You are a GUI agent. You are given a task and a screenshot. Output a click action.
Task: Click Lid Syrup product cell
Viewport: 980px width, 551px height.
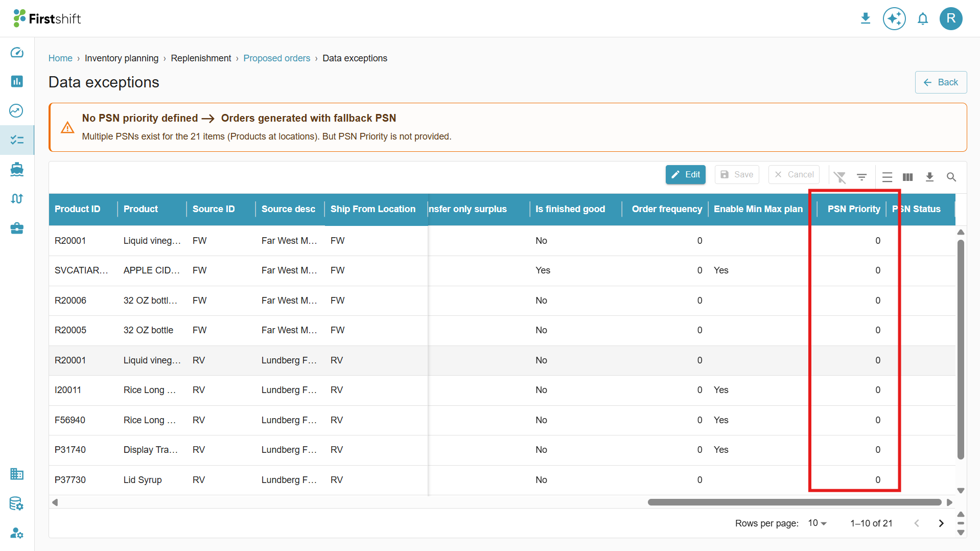pyautogui.click(x=152, y=480)
